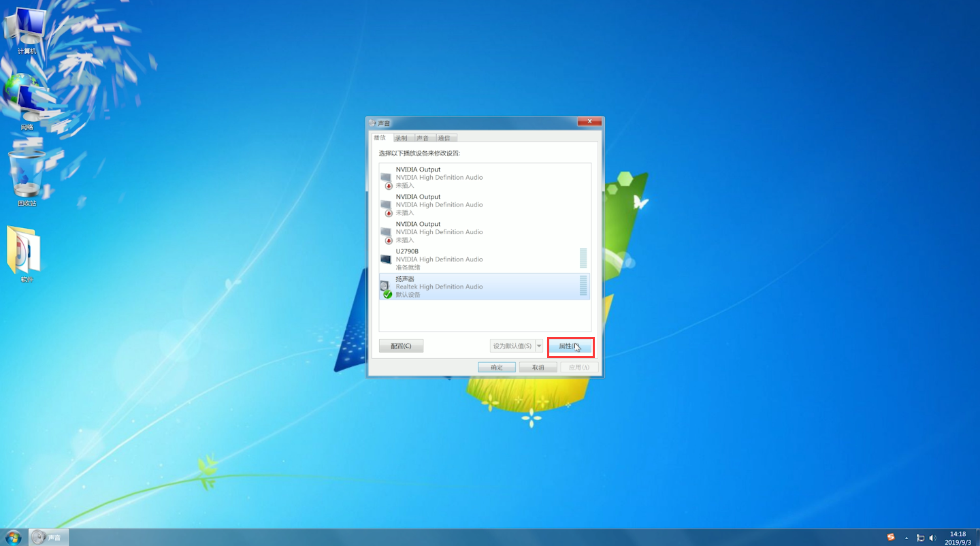Image resolution: width=980 pixels, height=546 pixels.
Task: Close the 声音 dialog window
Action: click(588, 122)
